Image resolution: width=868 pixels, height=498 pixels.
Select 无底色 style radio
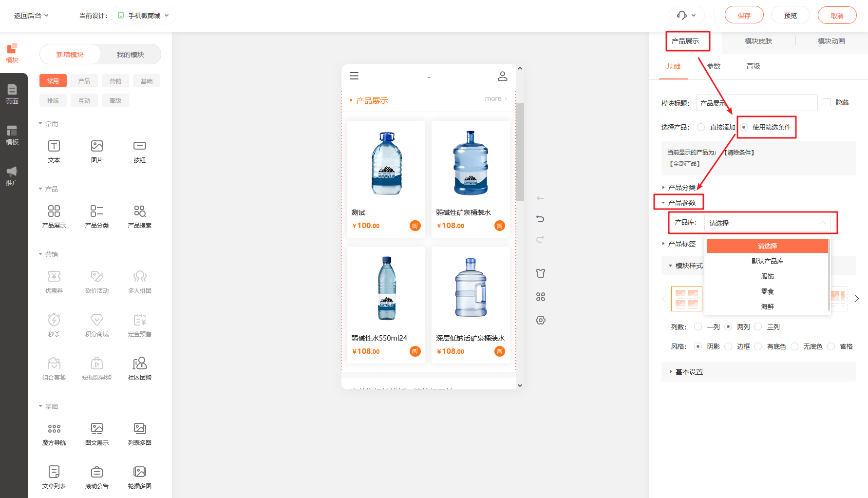coord(794,346)
